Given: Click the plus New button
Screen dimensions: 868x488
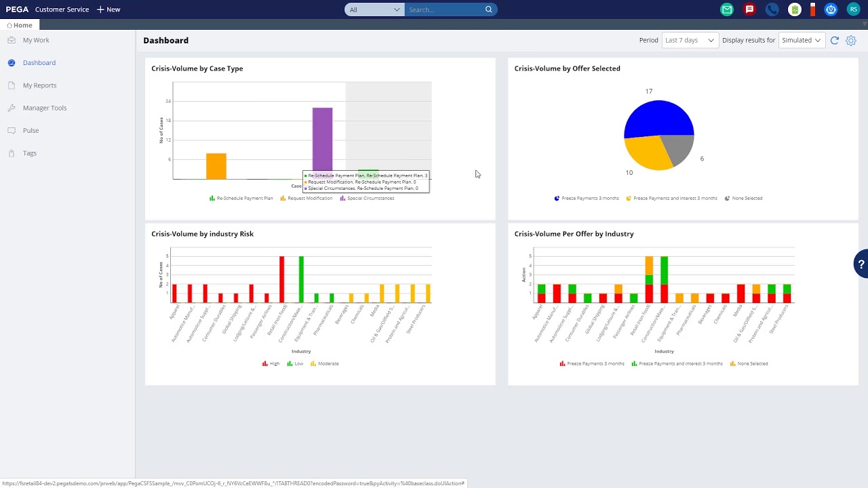Looking at the screenshot, I should (108, 9).
